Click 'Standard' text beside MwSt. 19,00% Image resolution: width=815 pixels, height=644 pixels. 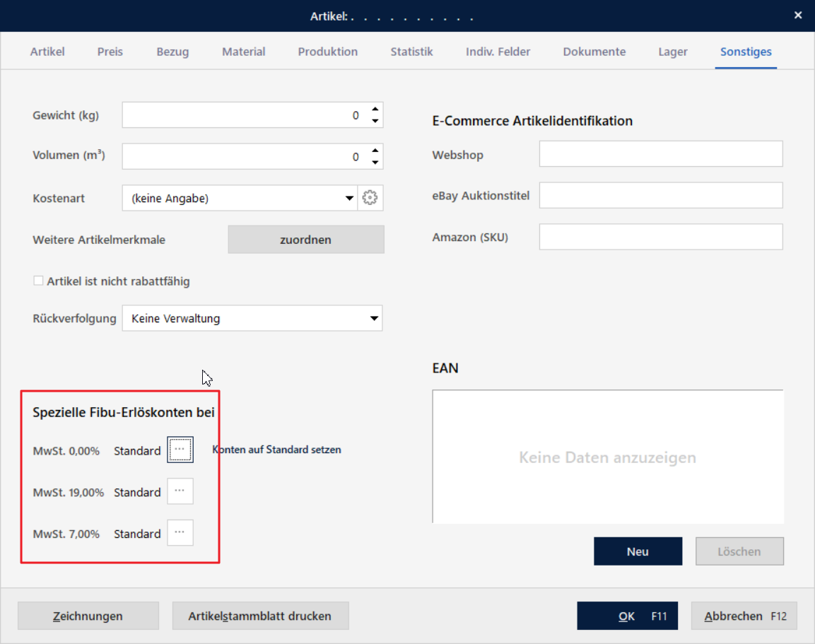click(137, 492)
